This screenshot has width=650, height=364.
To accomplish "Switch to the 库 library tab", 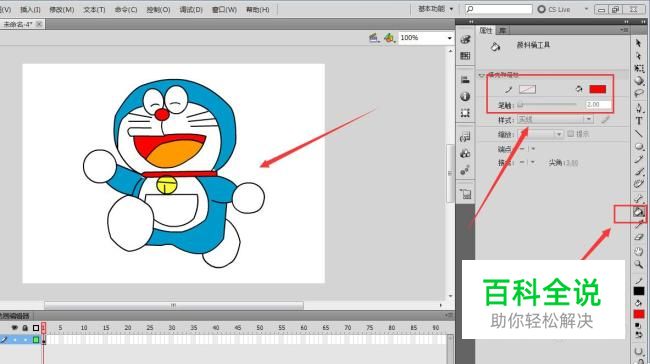I will click(502, 30).
